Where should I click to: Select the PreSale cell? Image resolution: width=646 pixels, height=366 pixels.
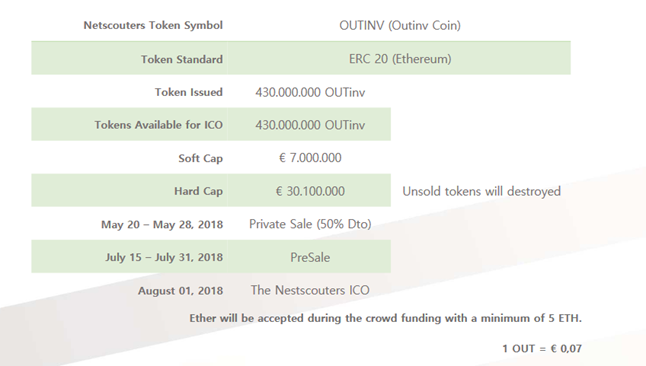(310, 257)
